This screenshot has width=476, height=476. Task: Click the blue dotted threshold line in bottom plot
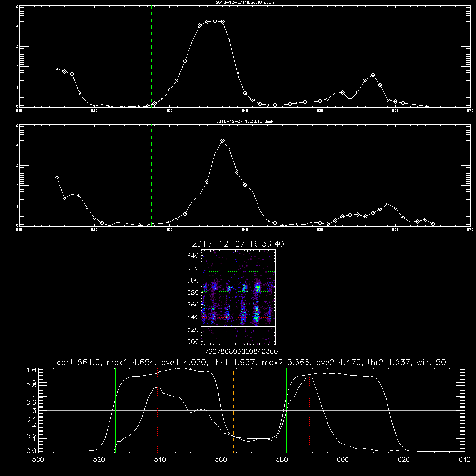252,426
